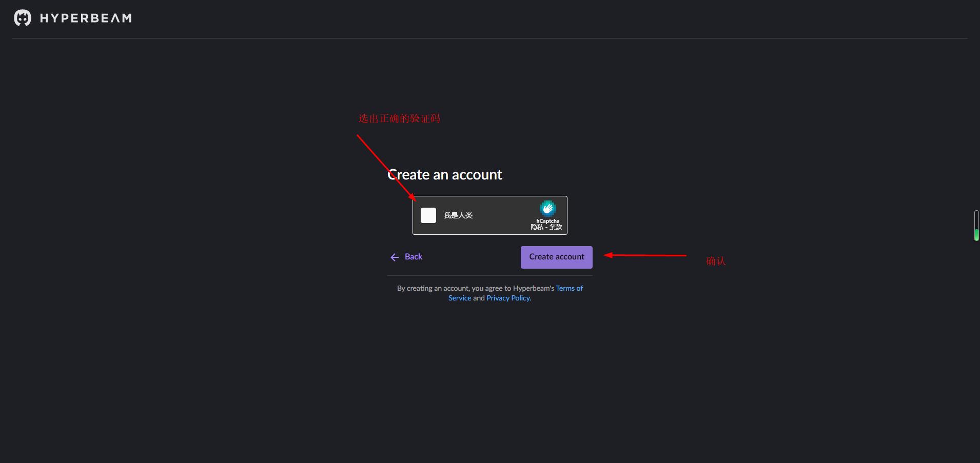980x463 pixels.
Task: Click the red 确认 annotation text
Action: tap(716, 261)
